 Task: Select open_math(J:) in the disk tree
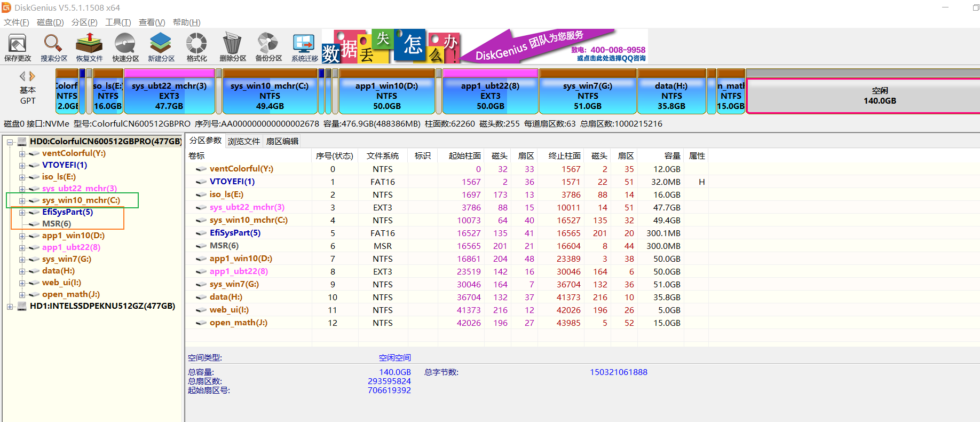(71, 294)
